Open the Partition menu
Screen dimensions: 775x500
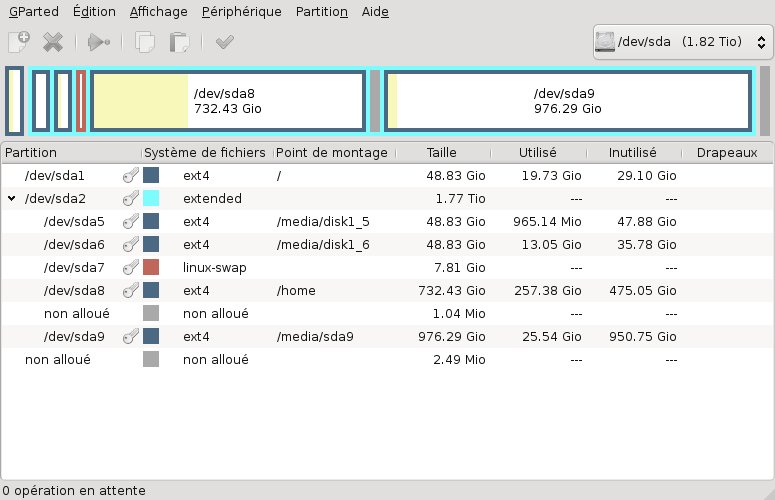[x=322, y=11]
